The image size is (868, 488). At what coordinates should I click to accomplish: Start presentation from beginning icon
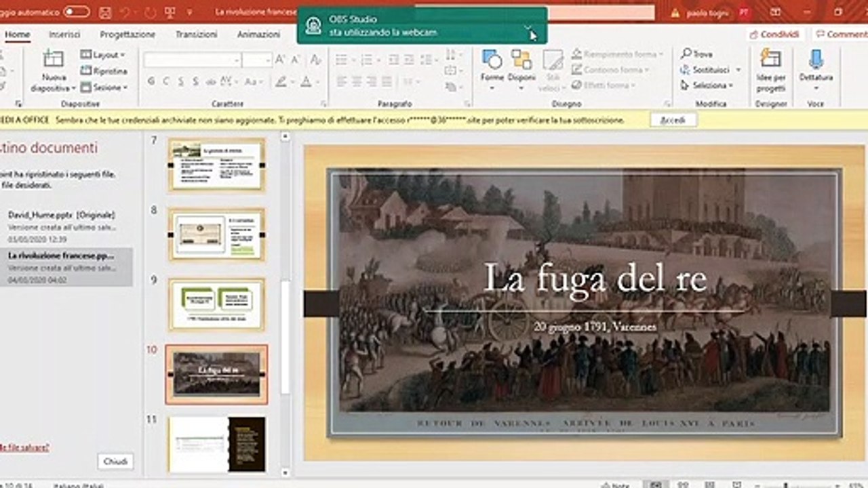[x=170, y=12]
